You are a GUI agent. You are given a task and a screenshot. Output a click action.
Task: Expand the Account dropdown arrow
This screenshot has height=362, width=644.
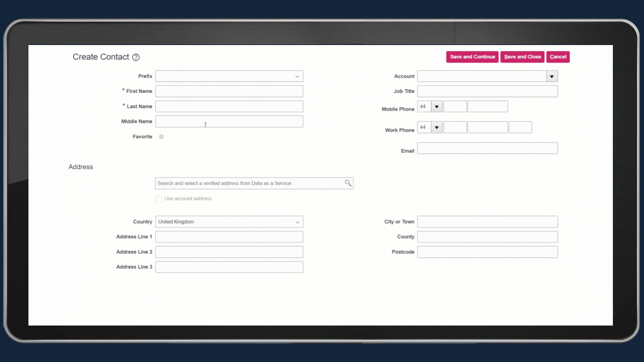pos(552,77)
